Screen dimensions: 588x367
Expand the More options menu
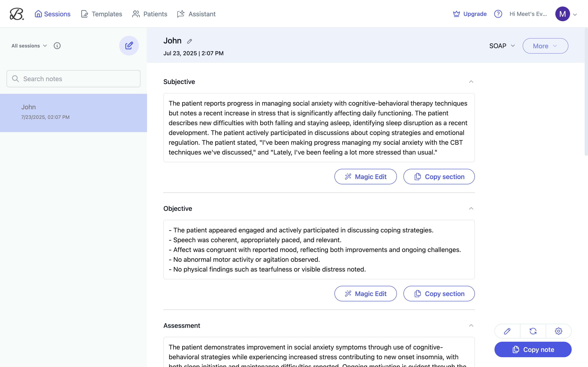pyautogui.click(x=545, y=46)
